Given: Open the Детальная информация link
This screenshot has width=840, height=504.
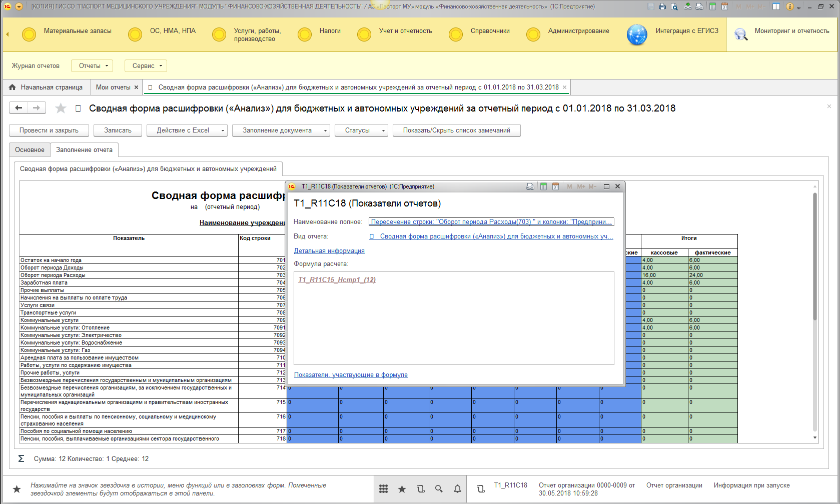Looking at the screenshot, I should [329, 251].
